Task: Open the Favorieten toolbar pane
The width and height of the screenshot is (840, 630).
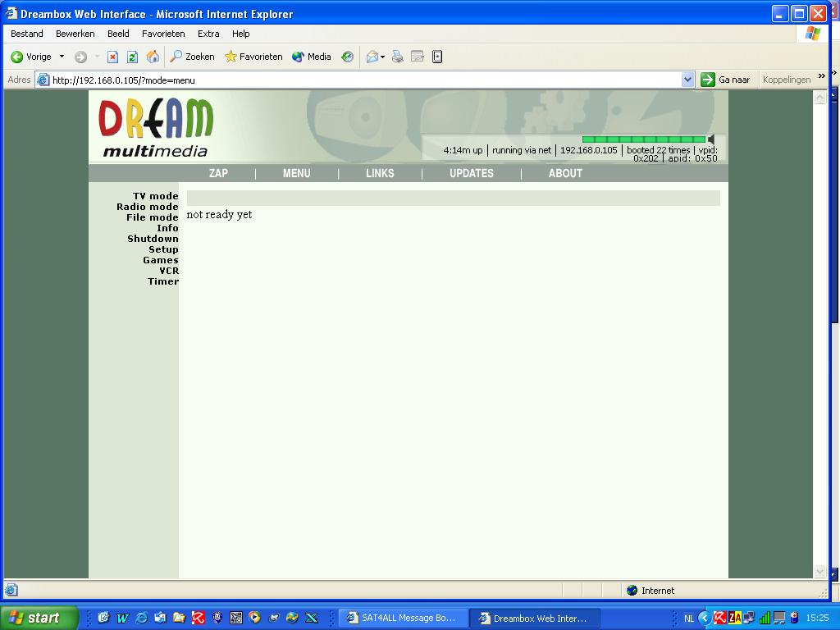Action: click(x=253, y=57)
